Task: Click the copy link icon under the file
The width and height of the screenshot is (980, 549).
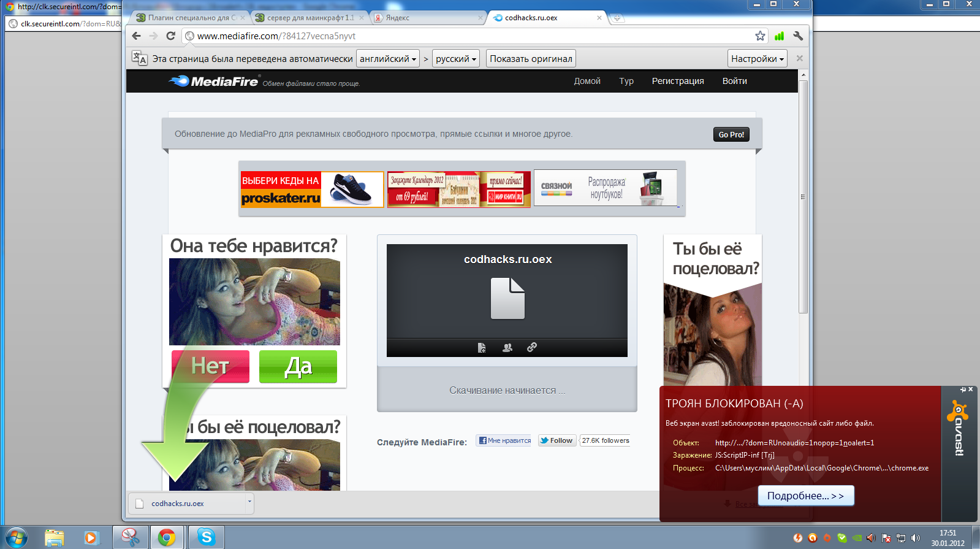Action: coord(532,347)
